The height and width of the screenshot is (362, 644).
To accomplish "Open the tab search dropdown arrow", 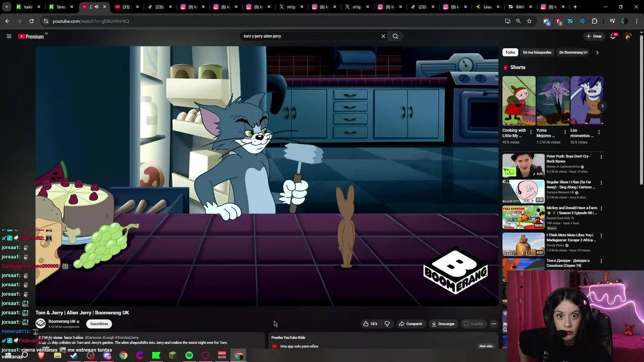I will pos(7,7).
